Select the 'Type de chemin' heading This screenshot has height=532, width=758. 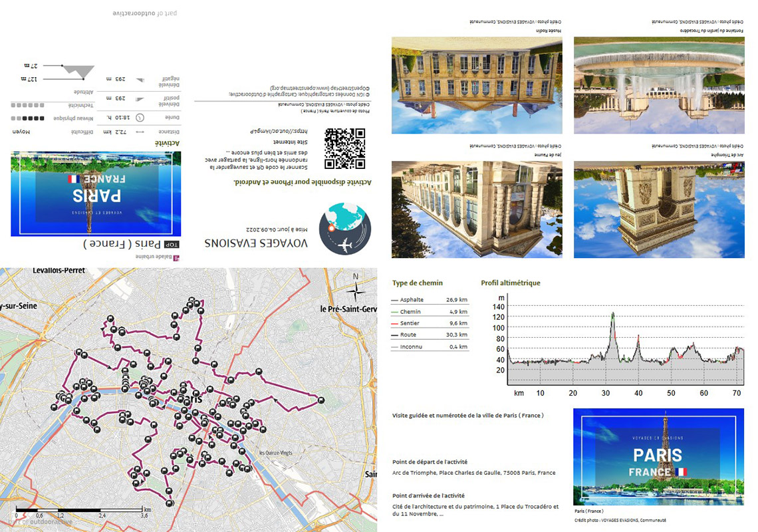coord(417,283)
